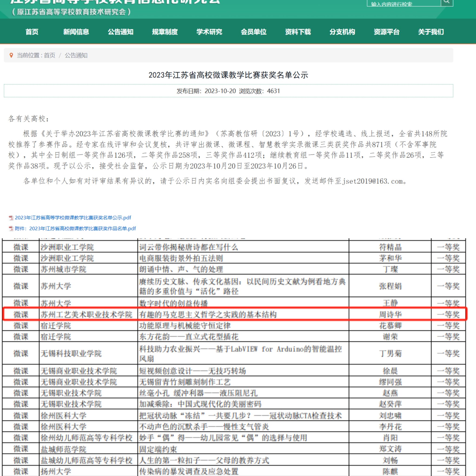This screenshot has height=476, width=476.
Task: Click table cell 苏州城市学院
Action: (x=88, y=269)
